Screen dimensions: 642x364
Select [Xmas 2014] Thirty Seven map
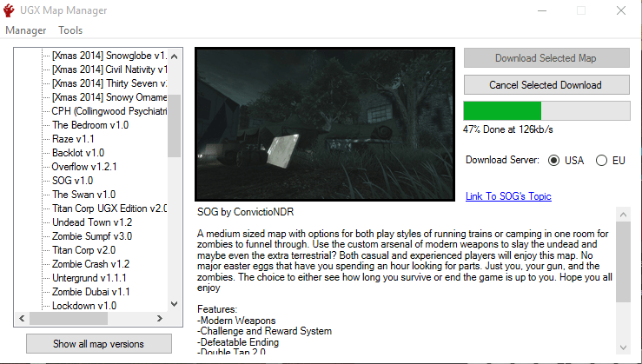(x=109, y=83)
